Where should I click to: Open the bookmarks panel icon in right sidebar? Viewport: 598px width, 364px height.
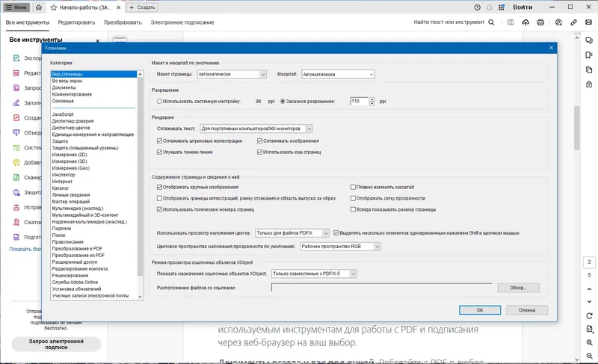click(589, 55)
